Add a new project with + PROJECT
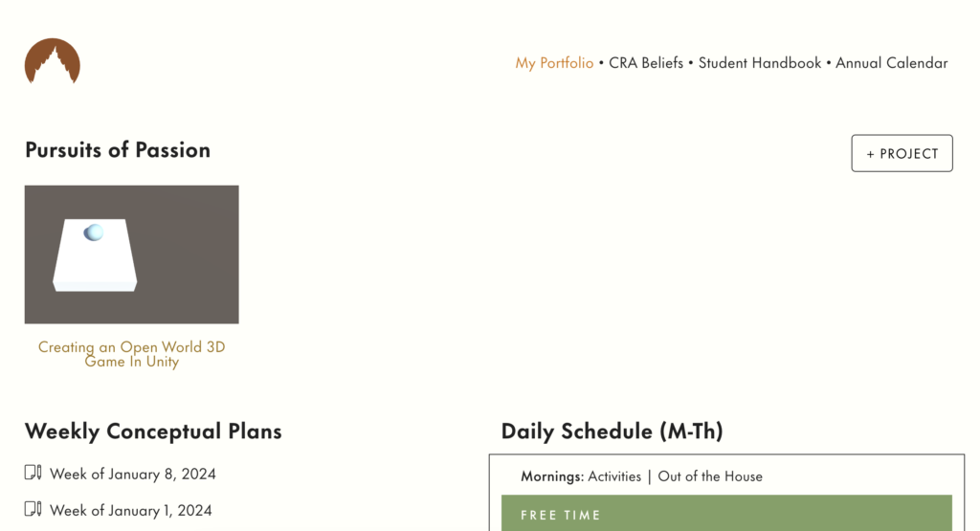This screenshot has width=980, height=531. point(902,153)
